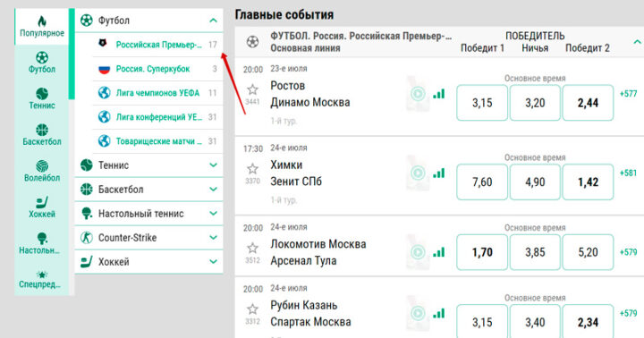Play live stream icon for Локомотив Москва match

418,252
